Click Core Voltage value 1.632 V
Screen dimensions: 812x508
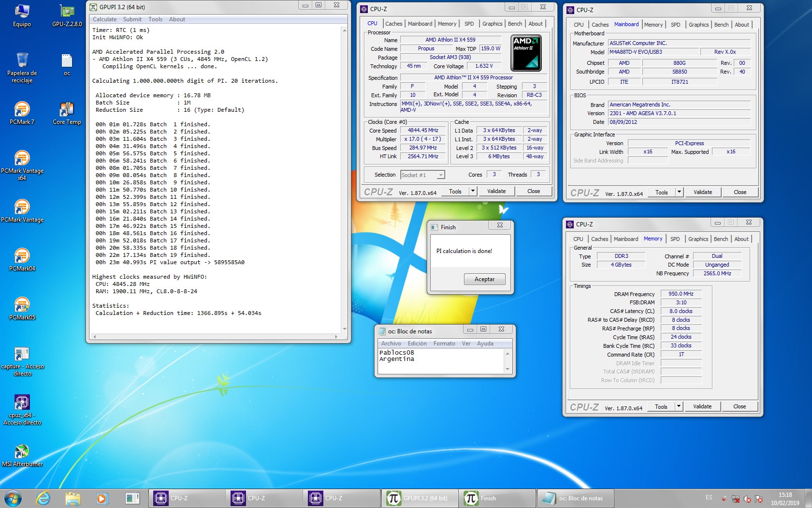pyautogui.click(x=484, y=66)
